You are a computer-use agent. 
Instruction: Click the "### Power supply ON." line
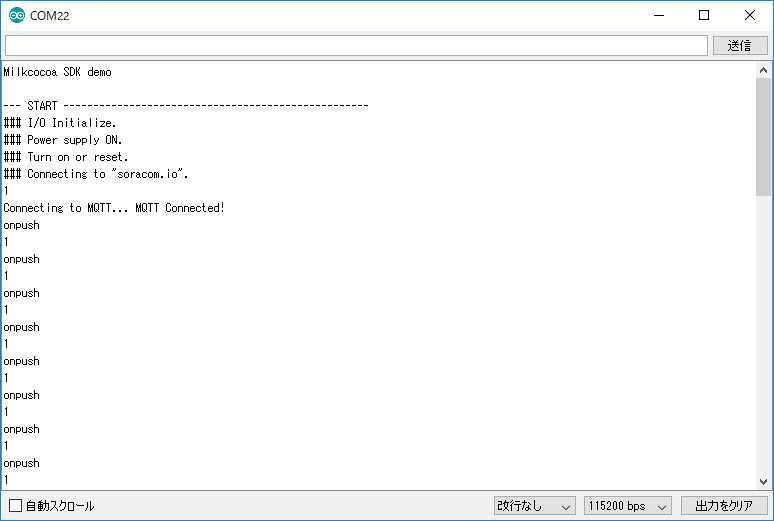(x=63, y=140)
